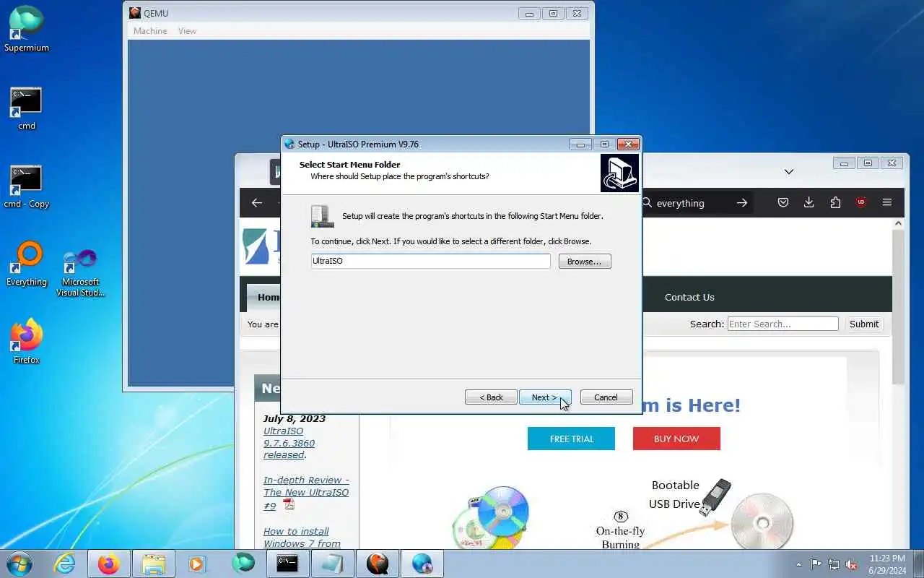Open Firefox extensions puzzle icon
Viewport: 924px width, 578px height.
[x=835, y=203]
